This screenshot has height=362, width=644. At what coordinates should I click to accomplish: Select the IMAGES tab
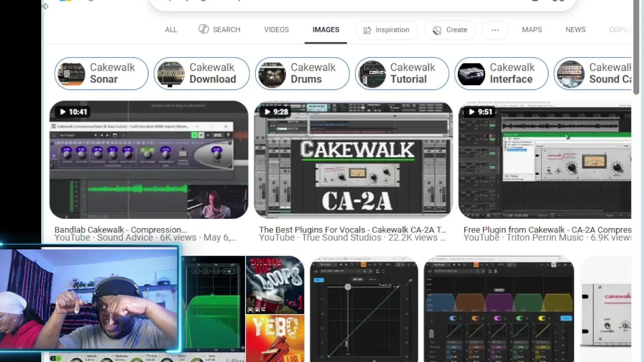pos(326,30)
